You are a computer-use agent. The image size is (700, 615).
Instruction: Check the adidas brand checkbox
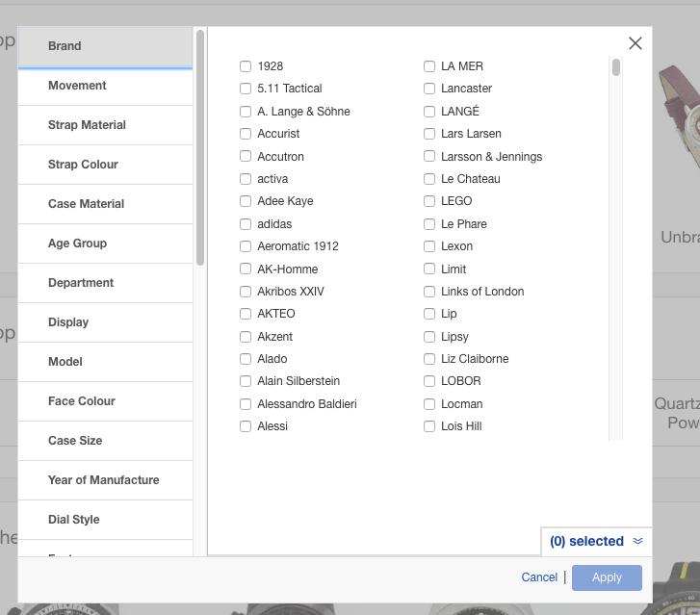pos(246,224)
